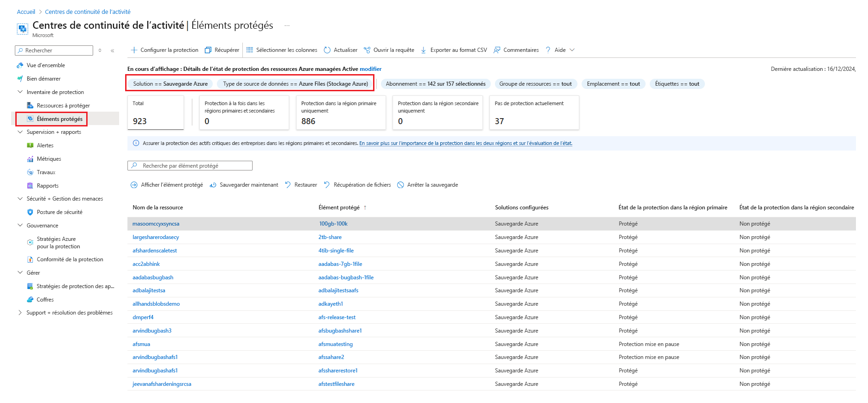This screenshot has width=868, height=403.
Task: Click the Alertes sidebar icon
Action: [30, 145]
